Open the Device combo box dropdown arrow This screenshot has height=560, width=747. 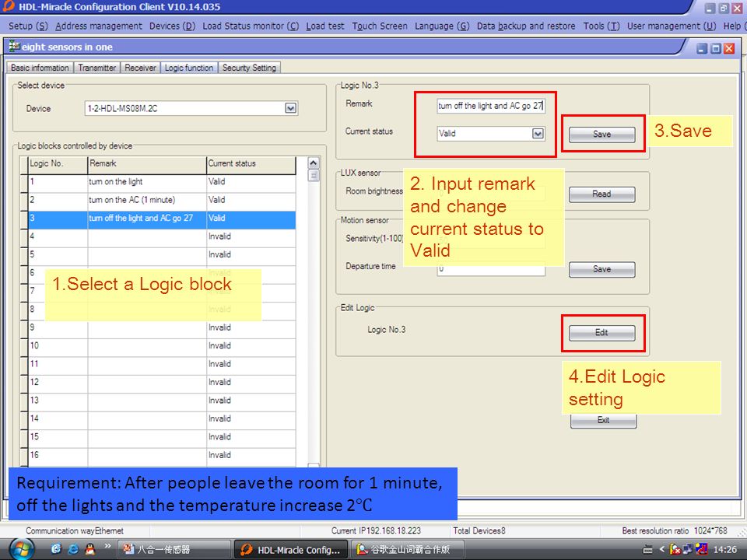click(x=290, y=108)
